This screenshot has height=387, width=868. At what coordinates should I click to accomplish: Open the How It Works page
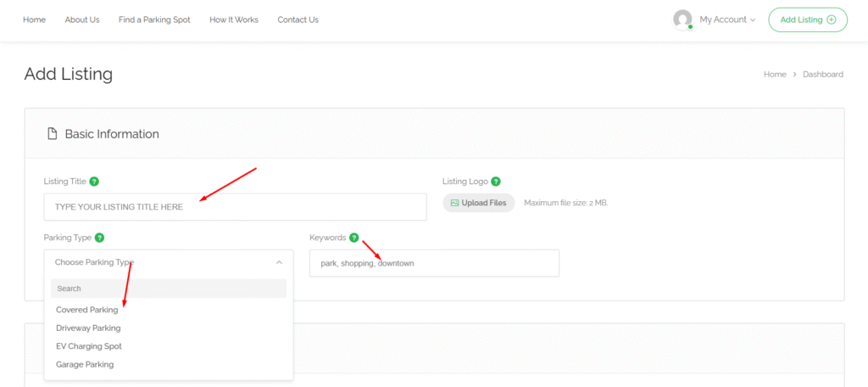[234, 20]
